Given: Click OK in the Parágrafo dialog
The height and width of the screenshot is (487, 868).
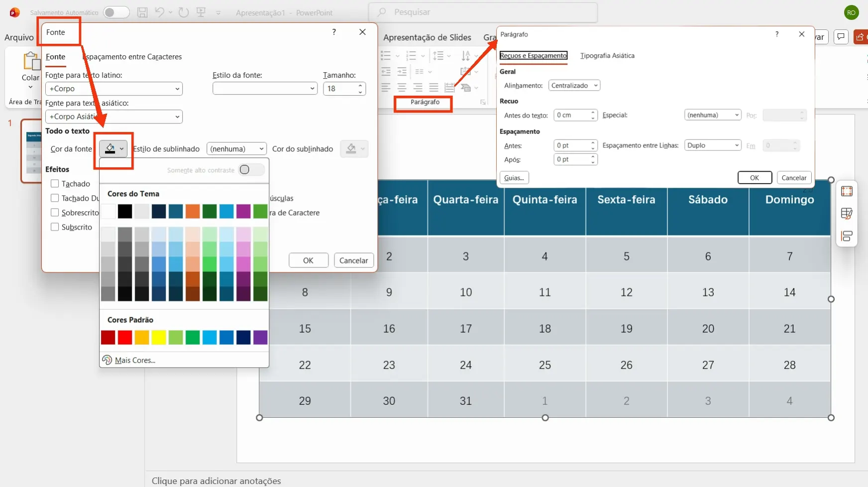Looking at the screenshot, I should [x=755, y=178].
